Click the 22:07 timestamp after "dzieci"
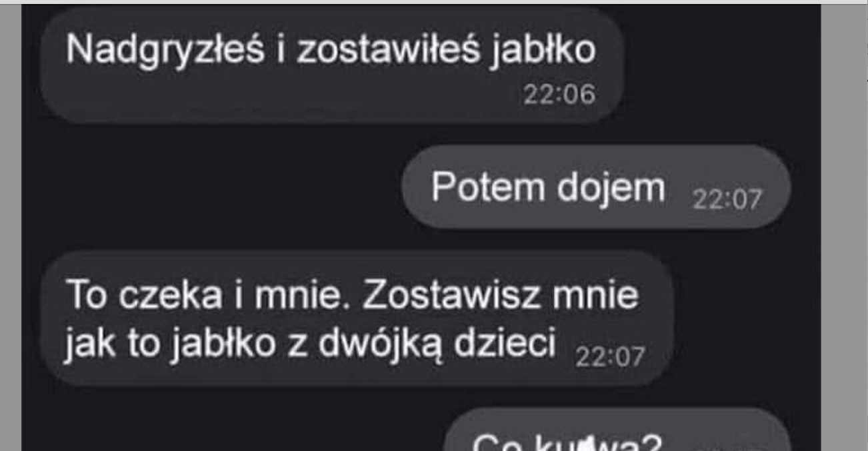Image resolution: width=868 pixels, height=451 pixels. (x=609, y=358)
